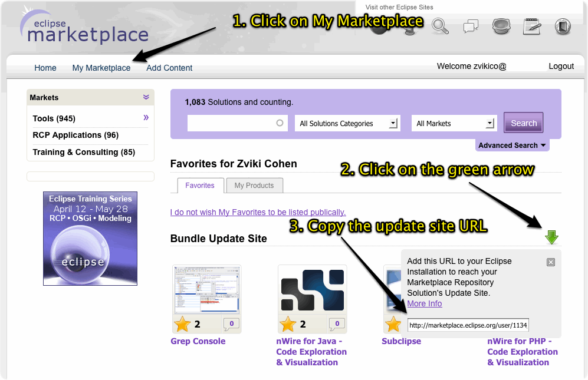Open the All Solutions Categories dropdown
This screenshot has width=588, height=380.
[347, 123]
